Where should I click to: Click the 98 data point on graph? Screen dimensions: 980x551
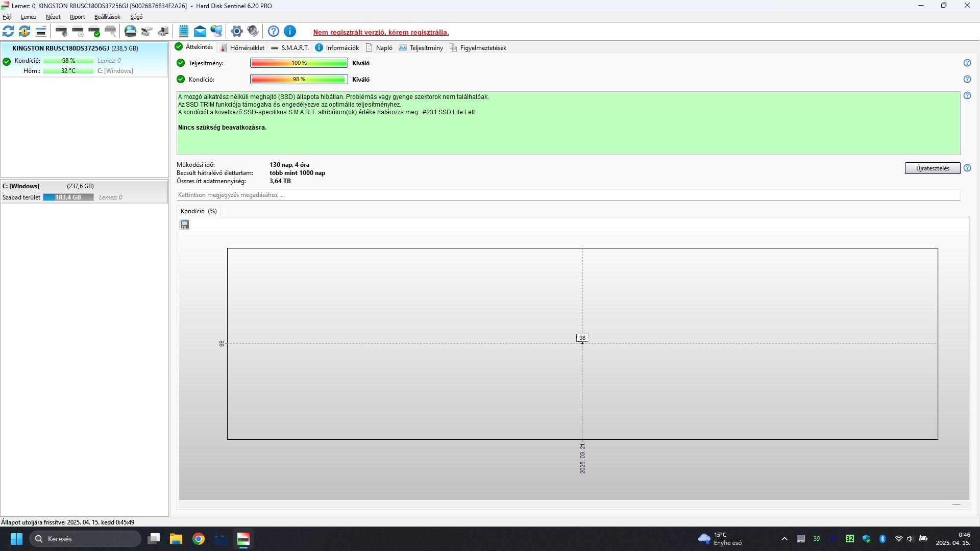(x=582, y=343)
